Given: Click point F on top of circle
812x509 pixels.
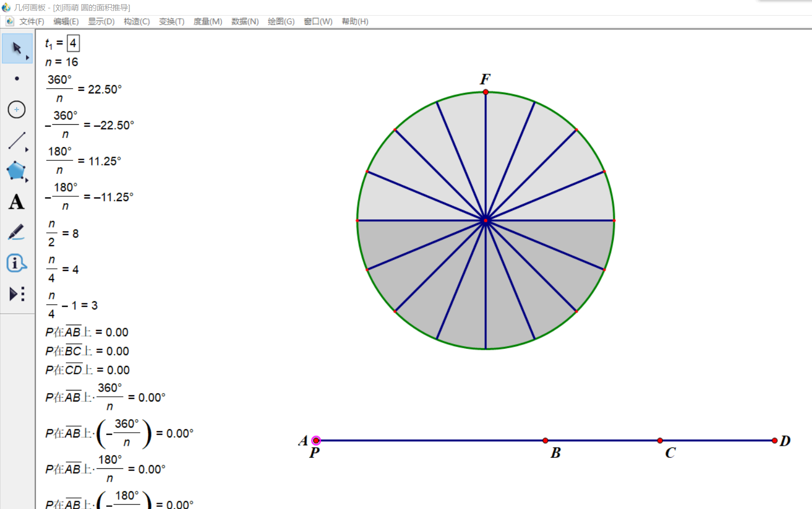Looking at the screenshot, I should click(x=486, y=92).
